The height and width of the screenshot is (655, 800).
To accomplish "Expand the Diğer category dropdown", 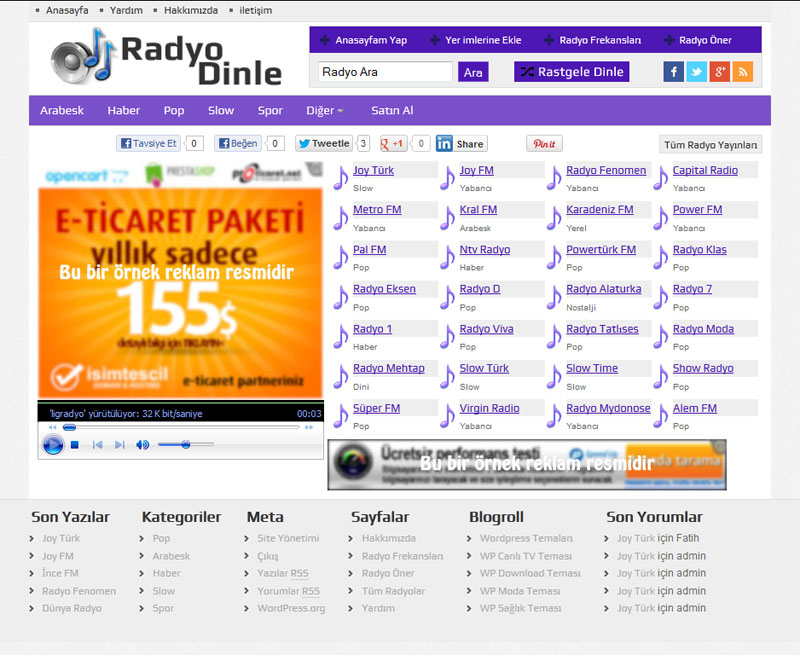I will (x=325, y=110).
